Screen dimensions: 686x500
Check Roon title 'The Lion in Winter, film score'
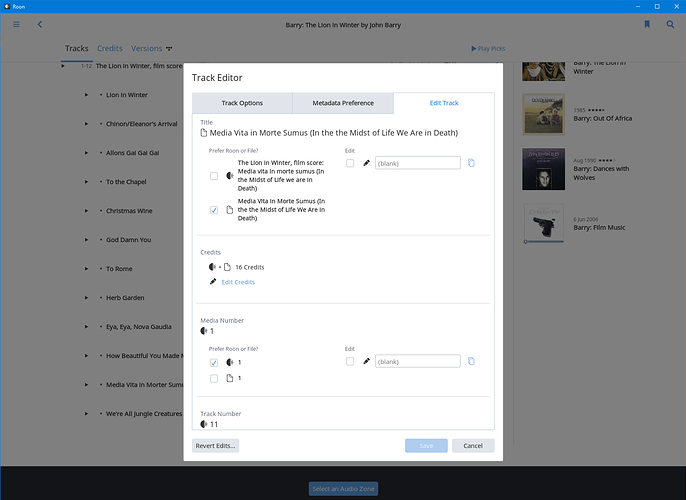(214, 176)
